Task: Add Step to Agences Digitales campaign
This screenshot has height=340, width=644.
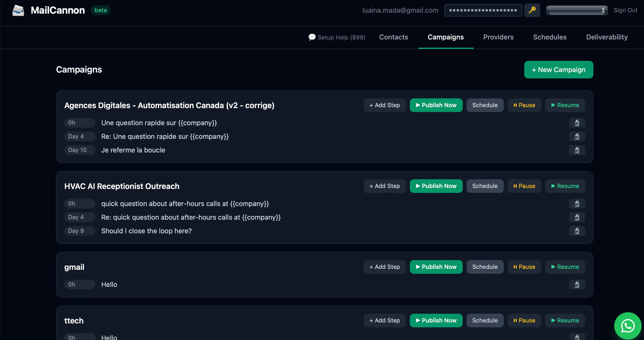Action: pos(385,105)
